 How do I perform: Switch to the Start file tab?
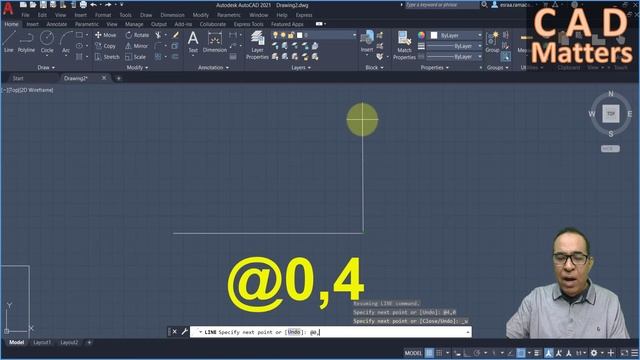click(18, 78)
